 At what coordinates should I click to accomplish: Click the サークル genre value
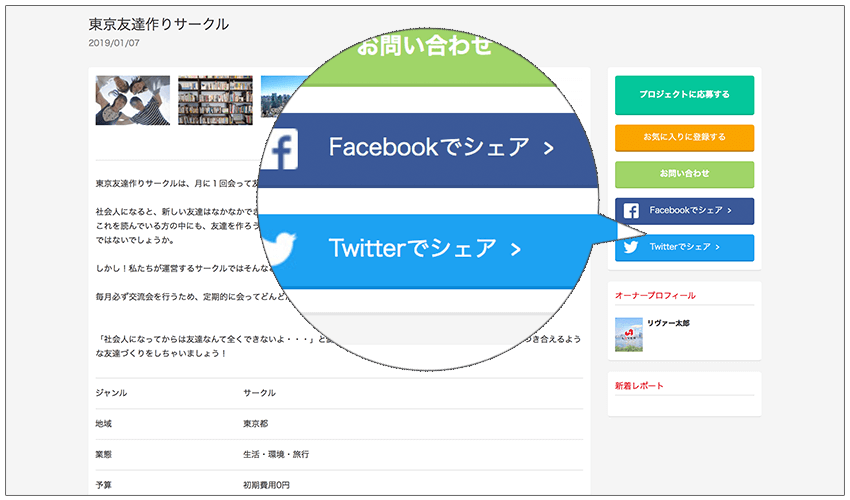pyautogui.click(x=259, y=393)
